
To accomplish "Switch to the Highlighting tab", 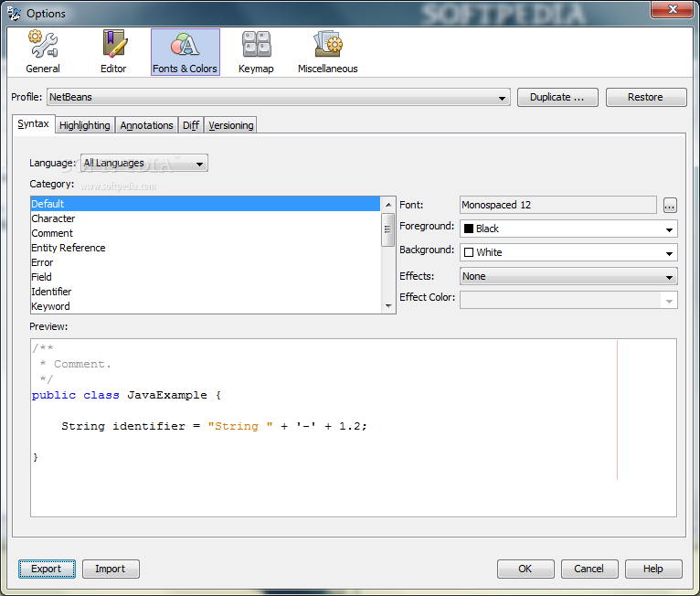I will pyautogui.click(x=85, y=125).
